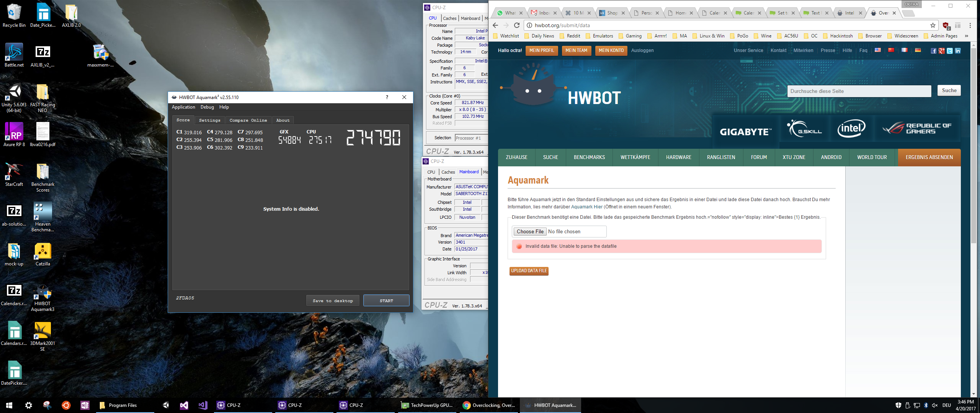This screenshot has width=980, height=413.
Task: Switch site language with the US flag
Action: coord(878,50)
